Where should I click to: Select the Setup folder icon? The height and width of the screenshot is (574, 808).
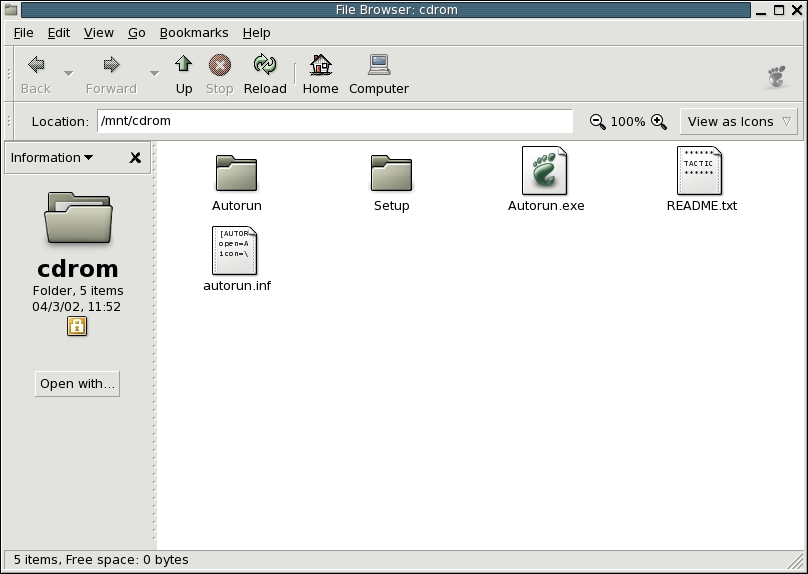pyautogui.click(x=391, y=173)
